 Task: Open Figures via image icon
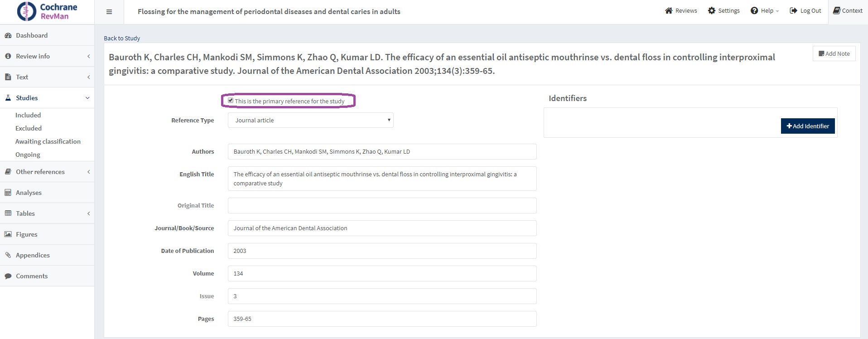pos(8,234)
